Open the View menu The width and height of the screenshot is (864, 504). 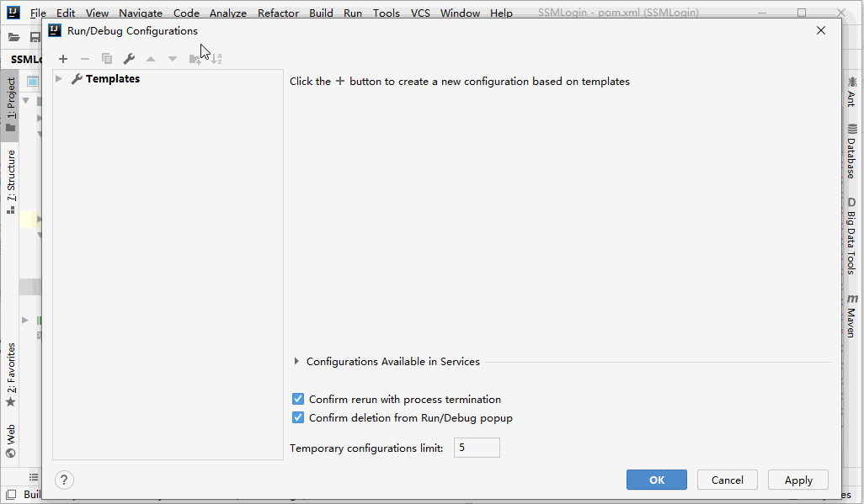click(97, 13)
